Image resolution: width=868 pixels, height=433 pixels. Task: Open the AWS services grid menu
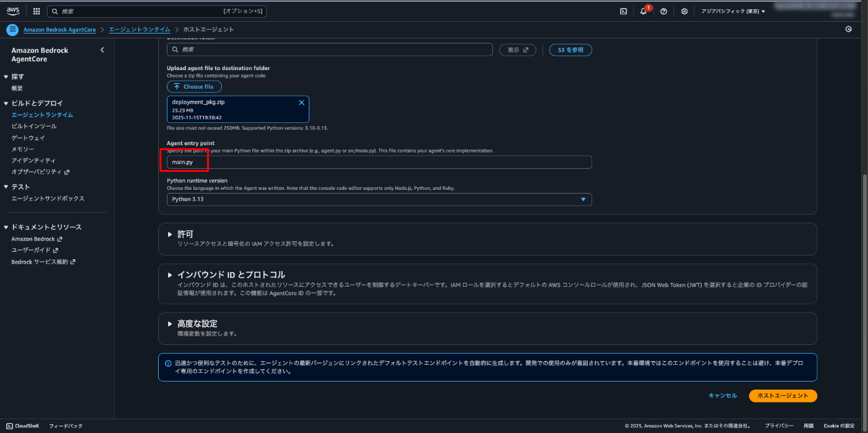37,11
